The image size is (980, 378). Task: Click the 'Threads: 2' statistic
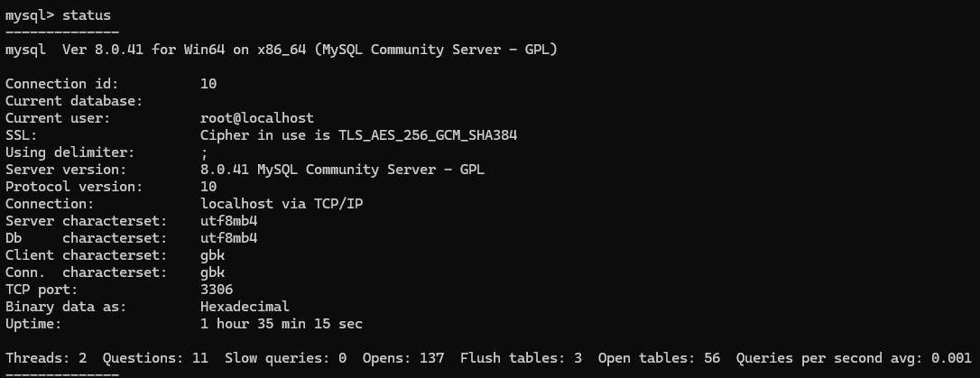[46, 358]
